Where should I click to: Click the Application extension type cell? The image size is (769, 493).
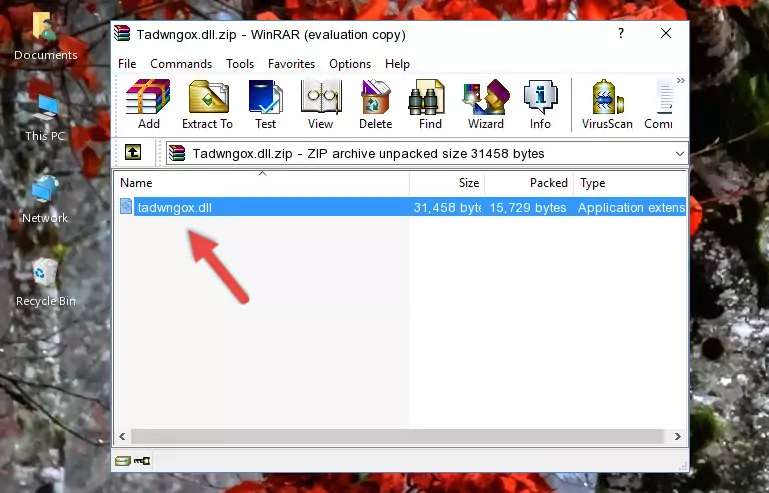click(631, 208)
